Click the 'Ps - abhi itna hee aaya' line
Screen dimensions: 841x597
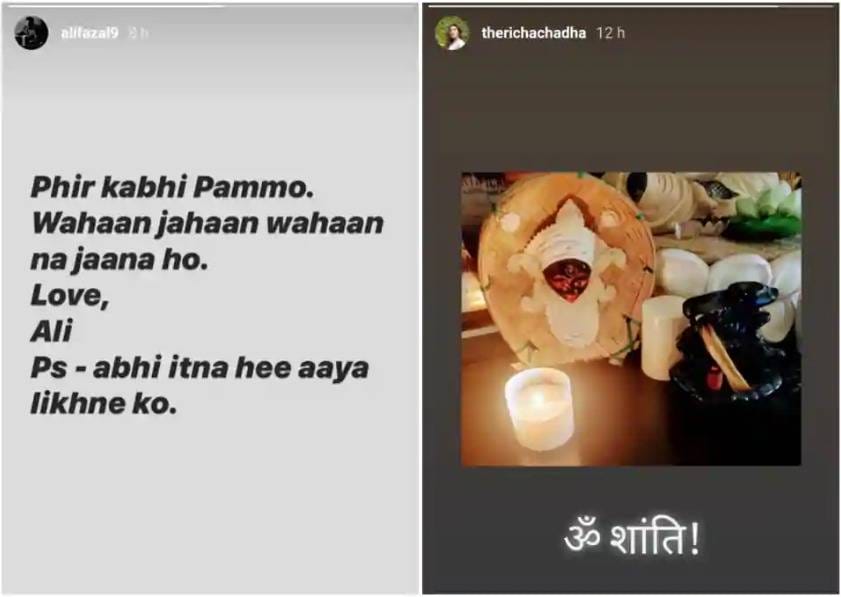[x=200, y=367]
